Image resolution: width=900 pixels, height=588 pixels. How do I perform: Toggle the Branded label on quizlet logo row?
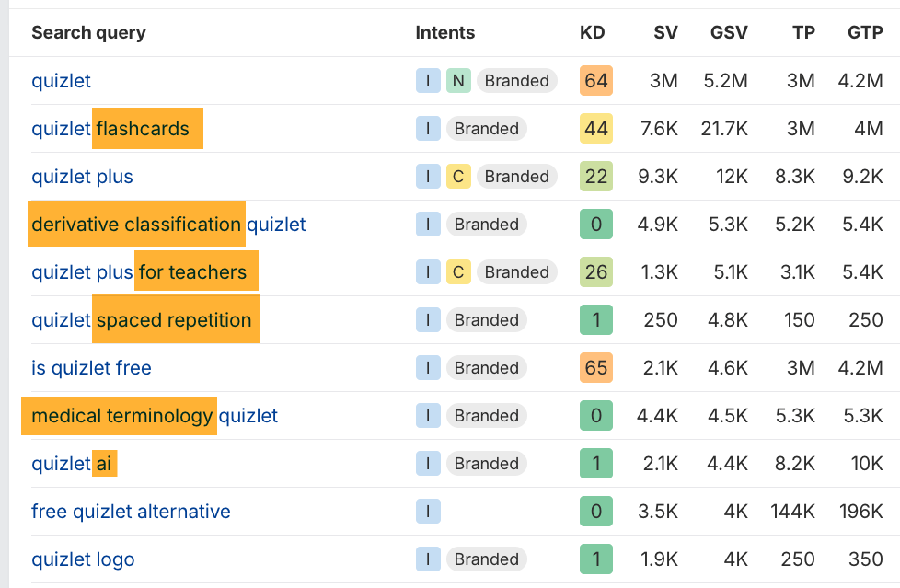(x=486, y=559)
